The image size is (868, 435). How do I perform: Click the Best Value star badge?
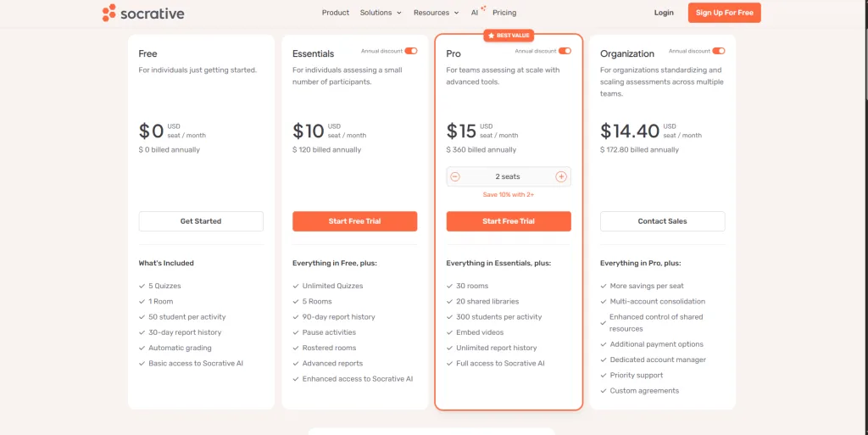[509, 36]
